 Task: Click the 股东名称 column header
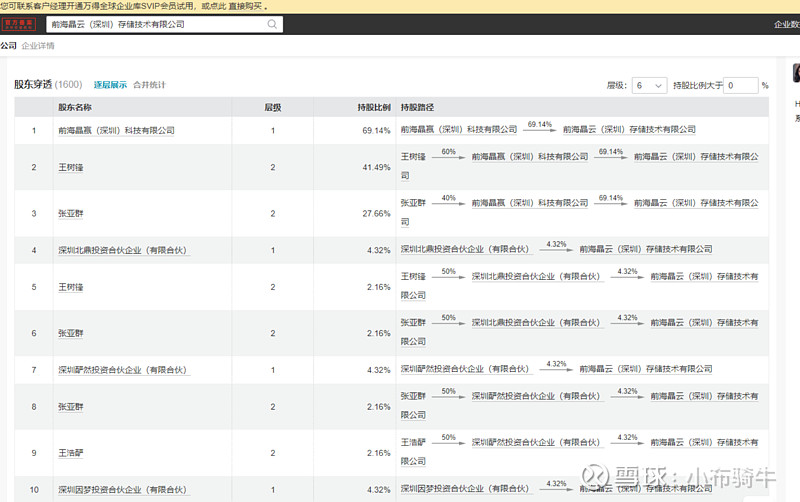75,107
